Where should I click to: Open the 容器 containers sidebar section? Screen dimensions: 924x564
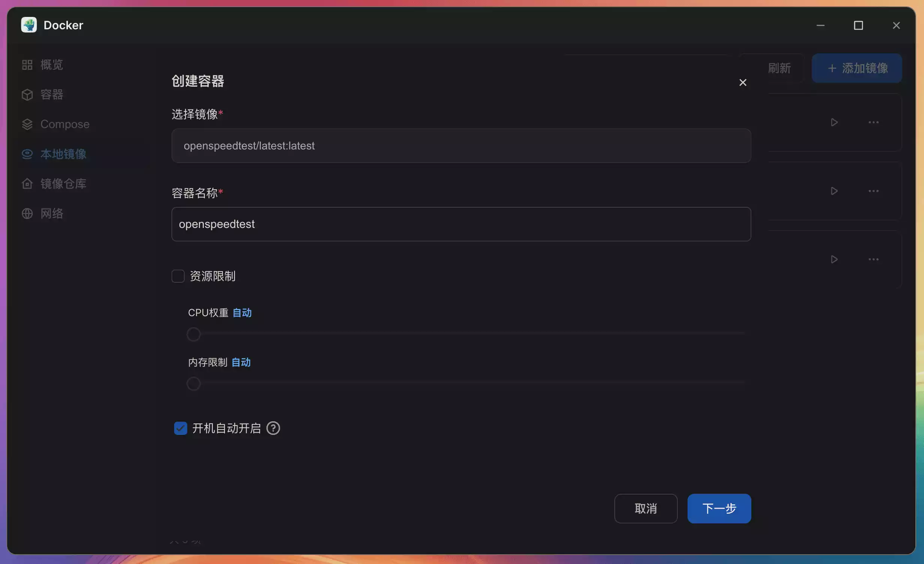pos(51,94)
